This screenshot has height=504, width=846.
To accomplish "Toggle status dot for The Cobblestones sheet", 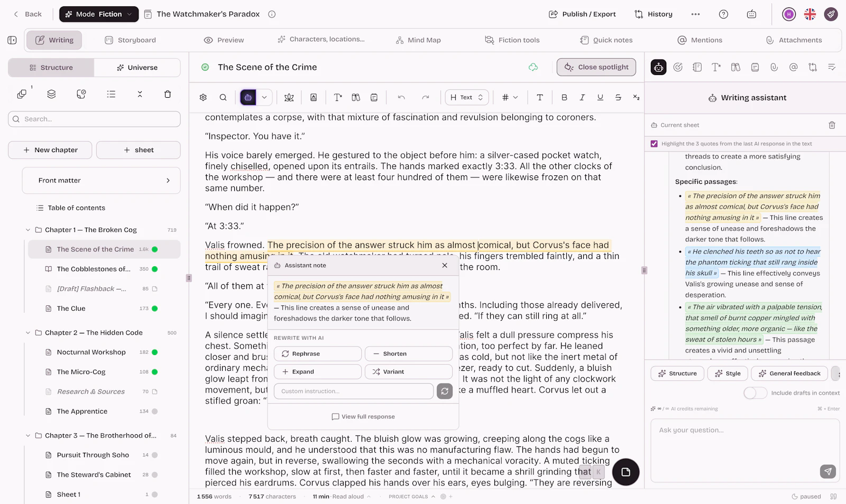I will pos(155,269).
